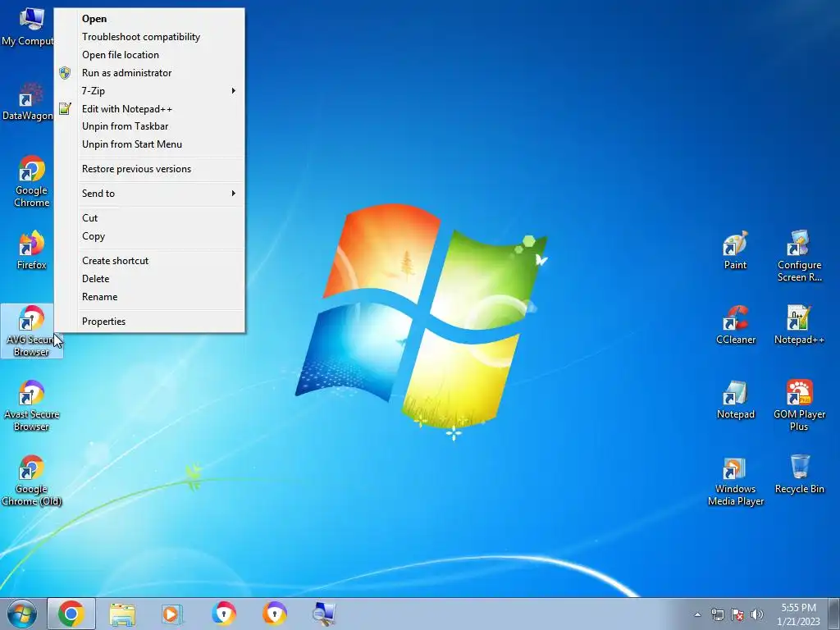Choose Unpin from Taskbar

tap(149, 126)
